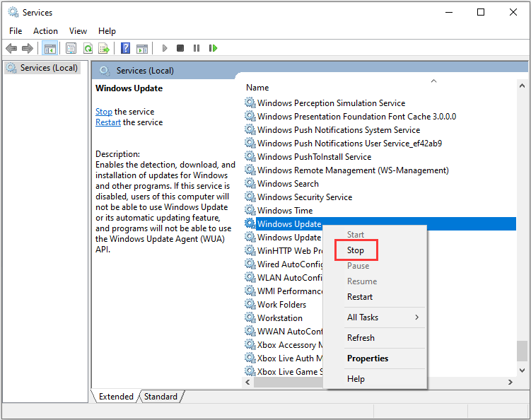Click gear icon of WinHTTP Web Proxy row

(x=250, y=250)
